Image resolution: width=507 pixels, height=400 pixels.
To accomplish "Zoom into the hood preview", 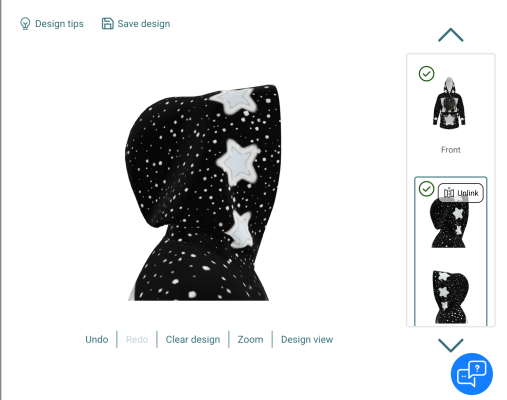I will coord(250,339).
